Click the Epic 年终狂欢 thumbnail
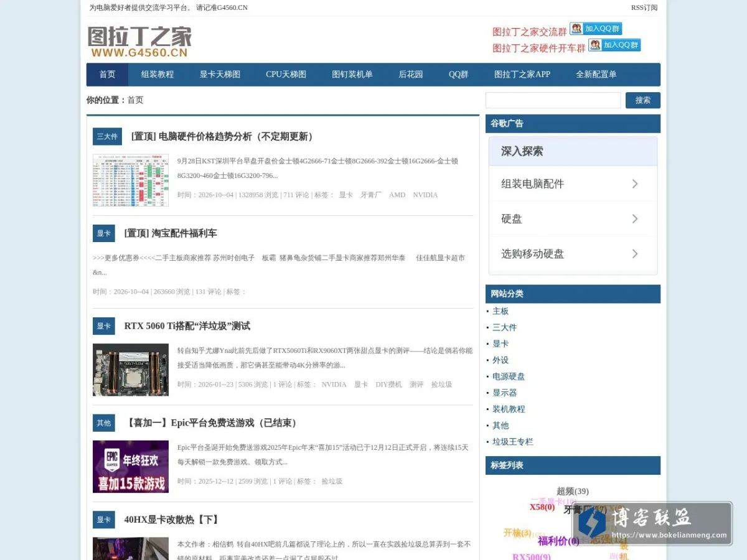This screenshot has height=560, width=747. tap(131, 467)
